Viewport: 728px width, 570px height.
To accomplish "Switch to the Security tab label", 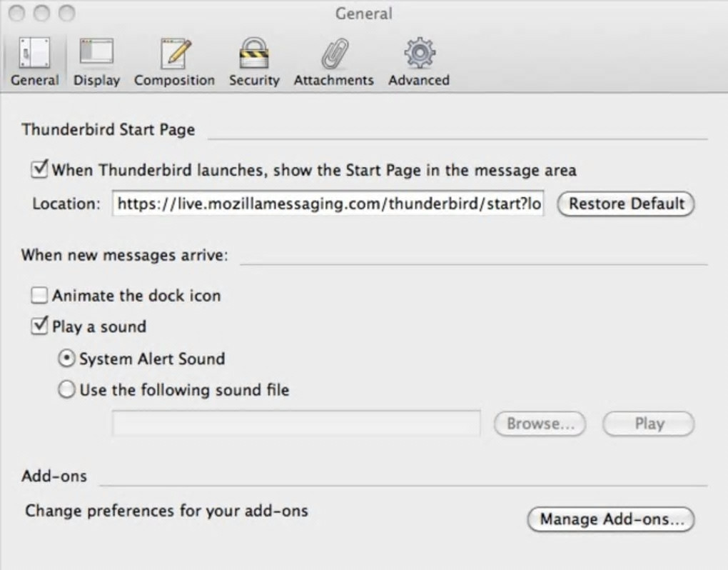I will click(254, 80).
